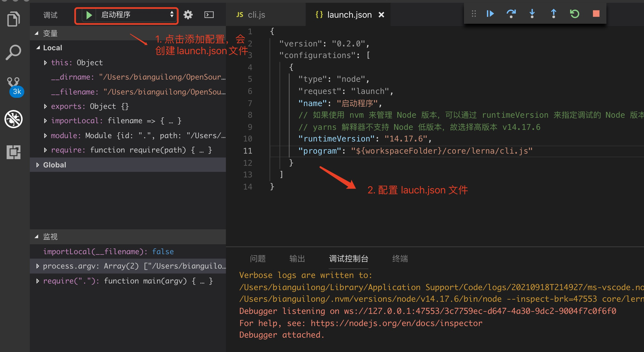Click the yarns comment on line 9
The image size is (644, 352).
(x=419, y=127)
